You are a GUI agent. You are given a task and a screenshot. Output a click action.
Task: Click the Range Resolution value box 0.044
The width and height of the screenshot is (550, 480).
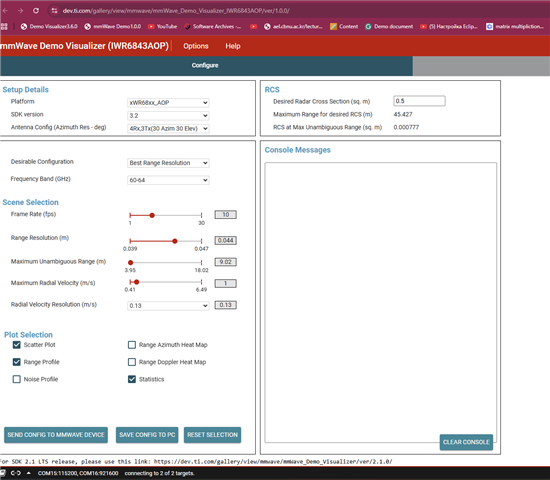[226, 240]
